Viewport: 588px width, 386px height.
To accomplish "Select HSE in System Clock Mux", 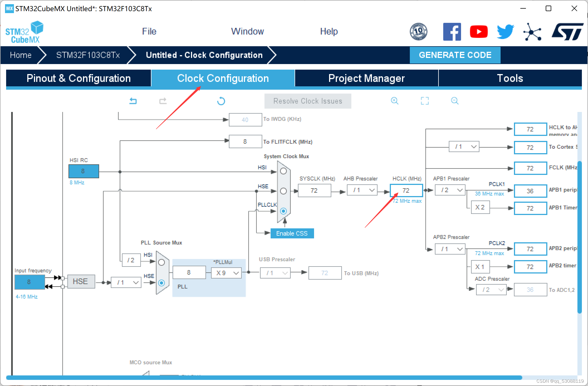I will (283, 191).
